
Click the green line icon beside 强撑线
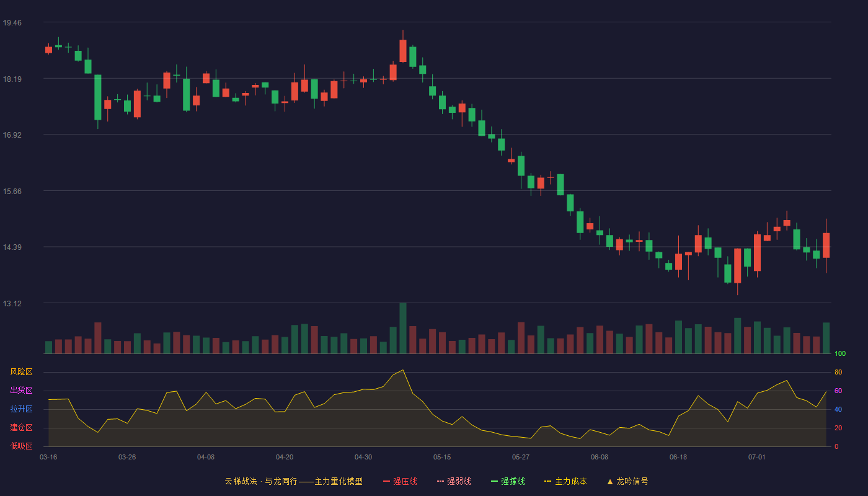pos(494,481)
